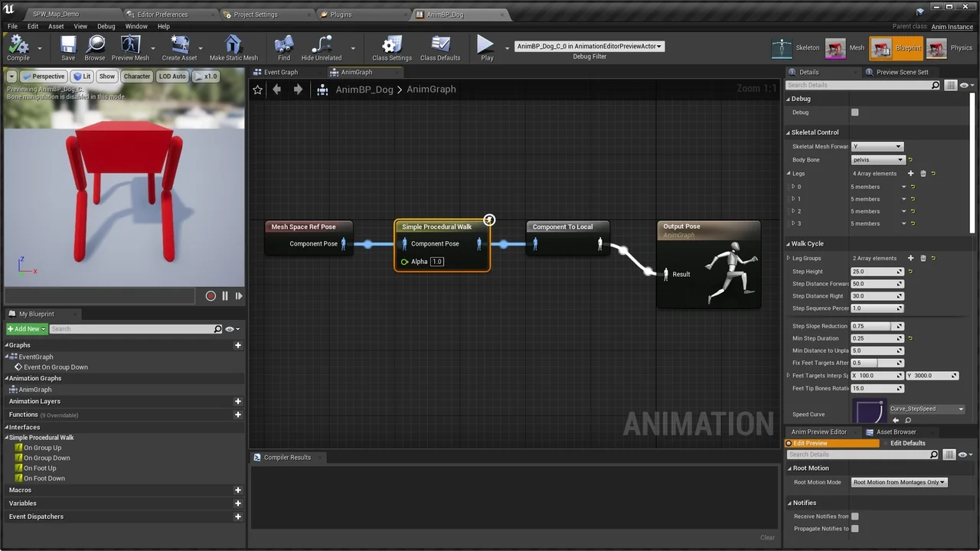Enable Propagate Notifies to checkbox
Viewport: 980px width, 551px height.
click(854, 529)
